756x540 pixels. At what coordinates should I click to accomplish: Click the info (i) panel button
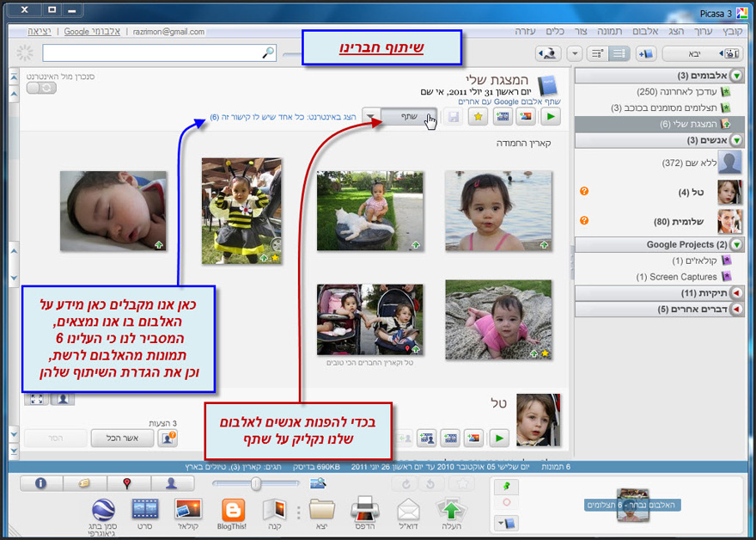pyautogui.click(x=41, y=483)
